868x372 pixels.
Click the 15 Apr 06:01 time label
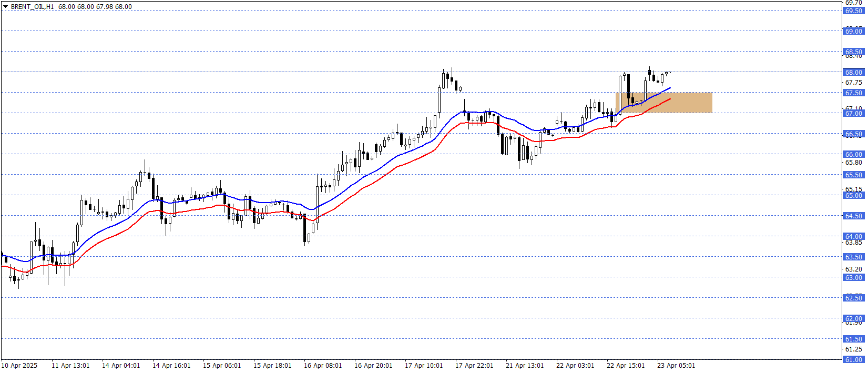coord(222,366)
